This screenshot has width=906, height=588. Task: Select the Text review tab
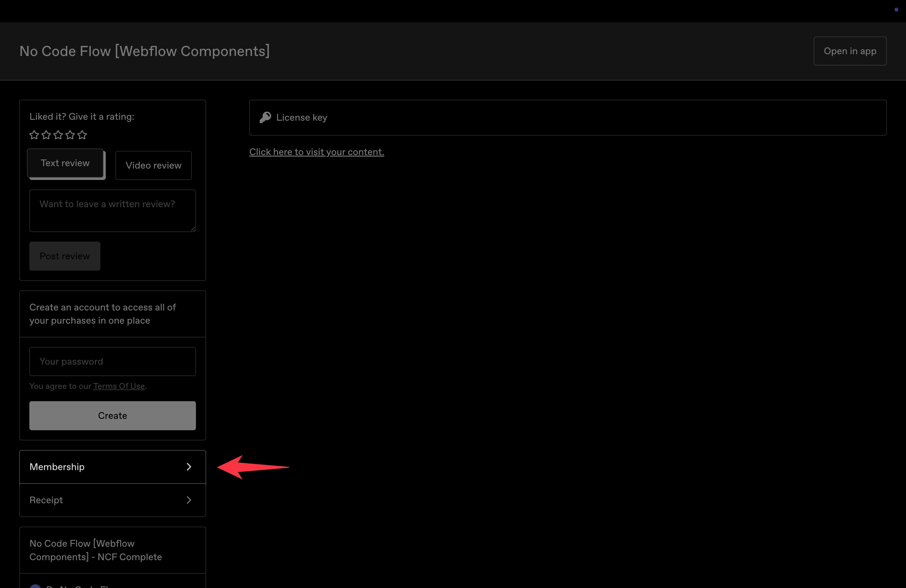pos(65,163)
